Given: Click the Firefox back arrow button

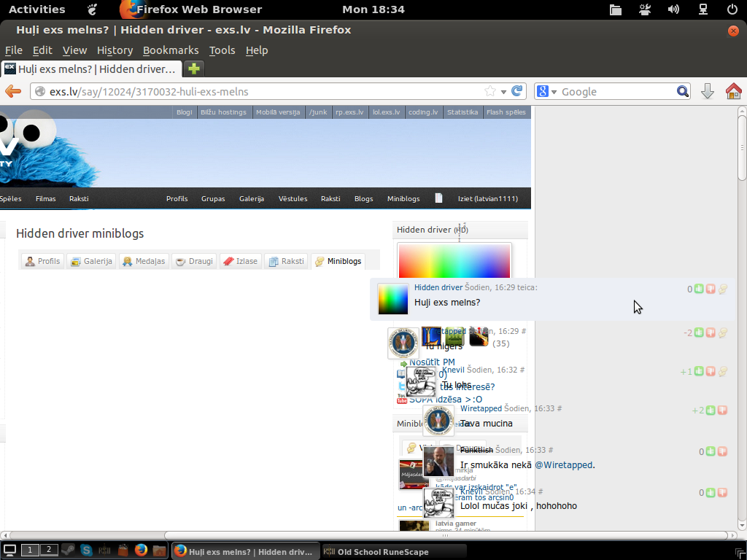Looking at the screenshot, I should [x=13, y=91].
